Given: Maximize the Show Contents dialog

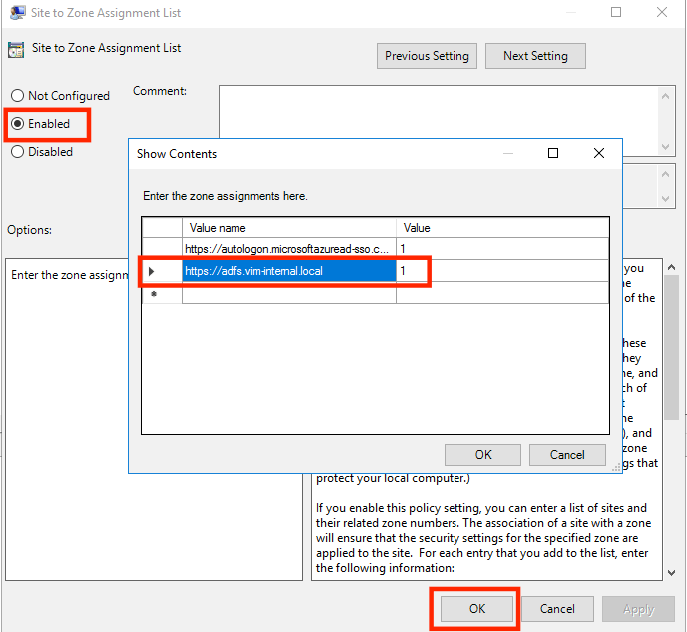Looking at the screenshot, I should click(x=553, y=154).
